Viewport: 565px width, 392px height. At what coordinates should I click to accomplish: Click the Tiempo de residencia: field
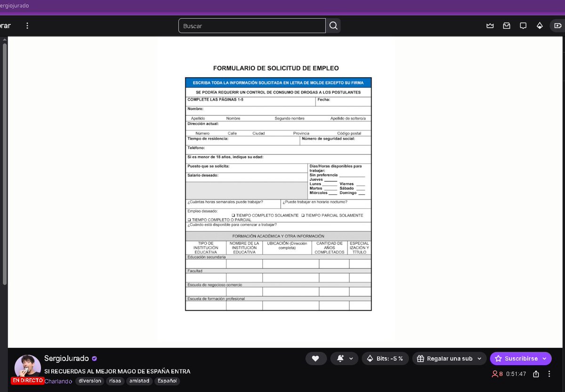243,141
